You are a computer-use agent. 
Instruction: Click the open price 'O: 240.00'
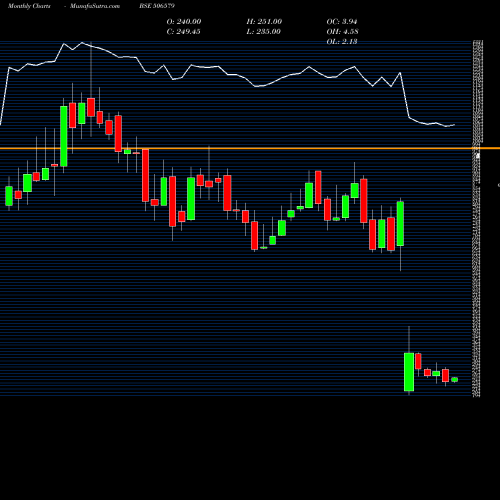point(184,22)
